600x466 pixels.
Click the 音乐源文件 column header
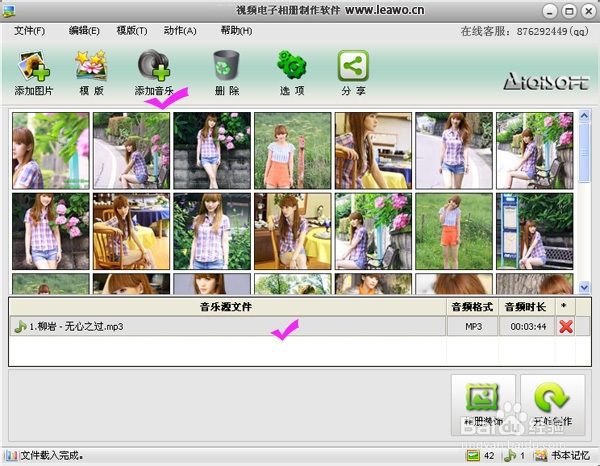226,307
